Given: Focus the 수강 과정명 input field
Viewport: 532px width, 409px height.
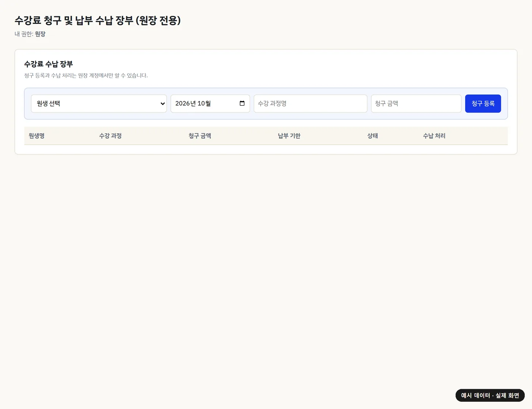Looking at the screenshot, I should click(310, 104).
